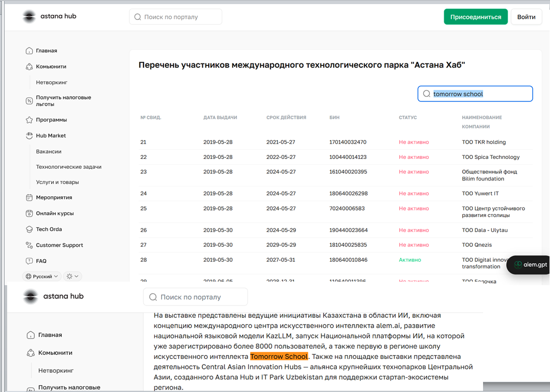Open the theme sun dropdown
The height and width of the screenshot is (392, 550).
coord(73,276)
